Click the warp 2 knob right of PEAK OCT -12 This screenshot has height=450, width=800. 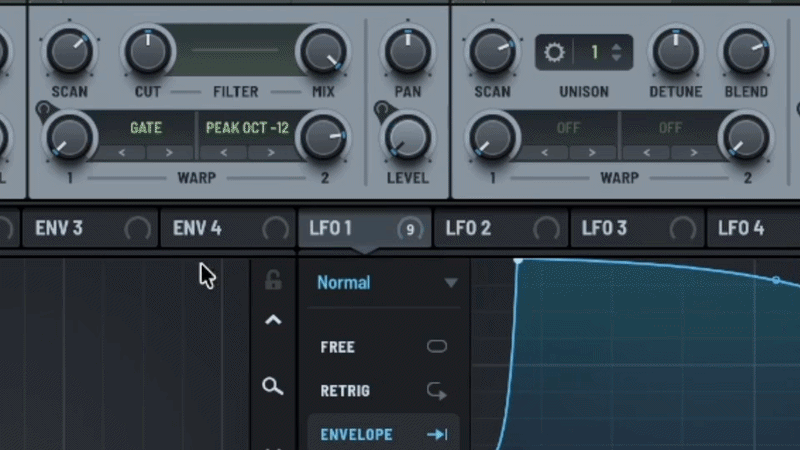point(323,138)
